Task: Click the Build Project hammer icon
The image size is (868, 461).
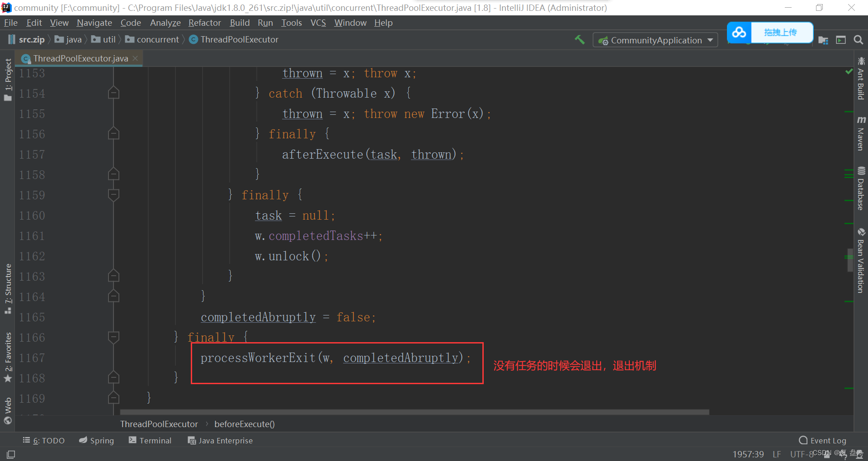Action: pyautogui.click(x=580, y=40)
